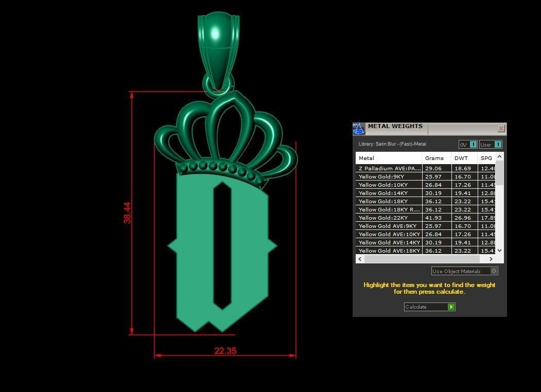Screen dimensions: 541x392
Task: Sort table by Grams column header
Action: [437, 158]
